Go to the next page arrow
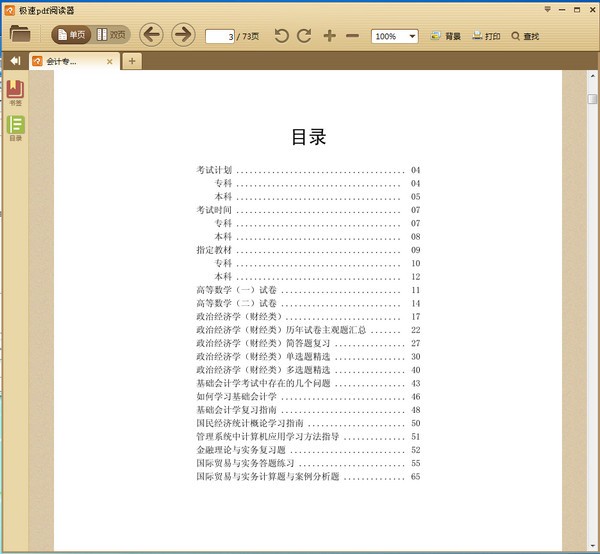600x554 pixels. (183, 35)
